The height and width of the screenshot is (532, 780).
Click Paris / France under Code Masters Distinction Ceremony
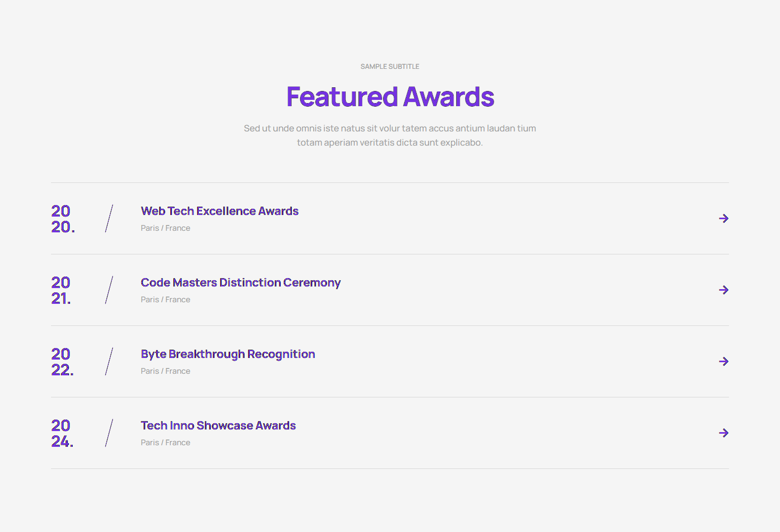pyautogui.click(x=165, y=300)
